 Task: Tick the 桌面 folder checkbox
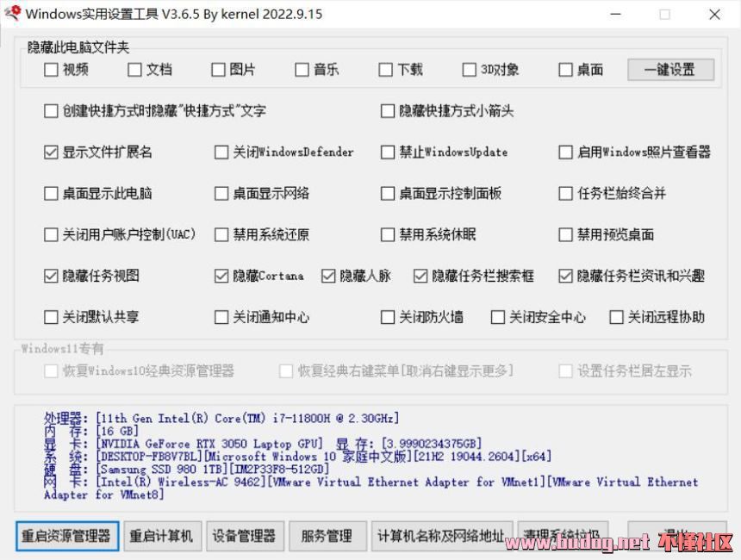click(x=566, y=70)
